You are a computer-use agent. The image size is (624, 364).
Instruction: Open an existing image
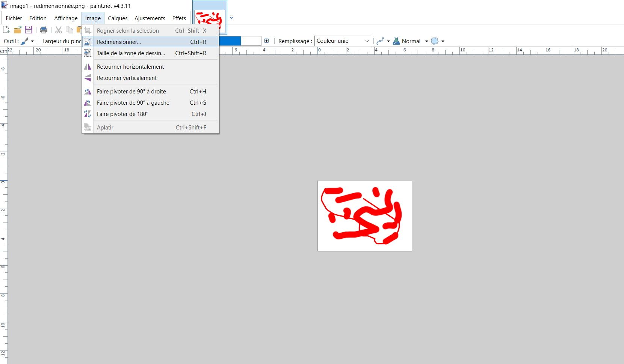click(17, 30)
